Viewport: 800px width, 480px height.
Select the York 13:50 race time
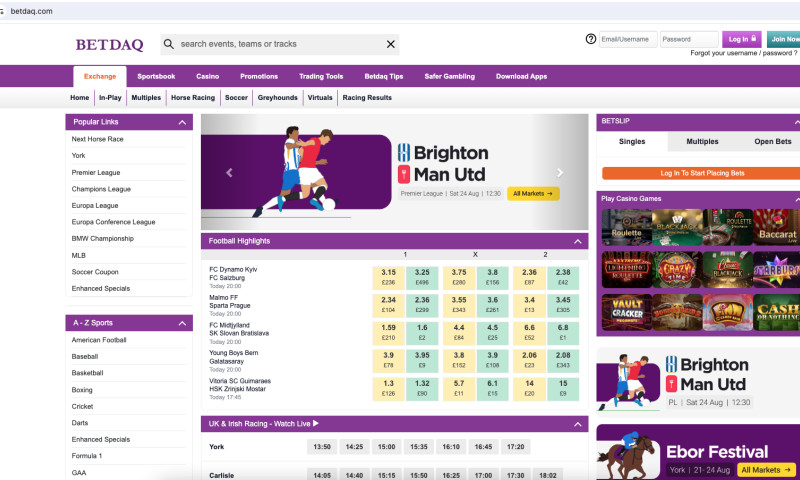click(x=321, y=447)
